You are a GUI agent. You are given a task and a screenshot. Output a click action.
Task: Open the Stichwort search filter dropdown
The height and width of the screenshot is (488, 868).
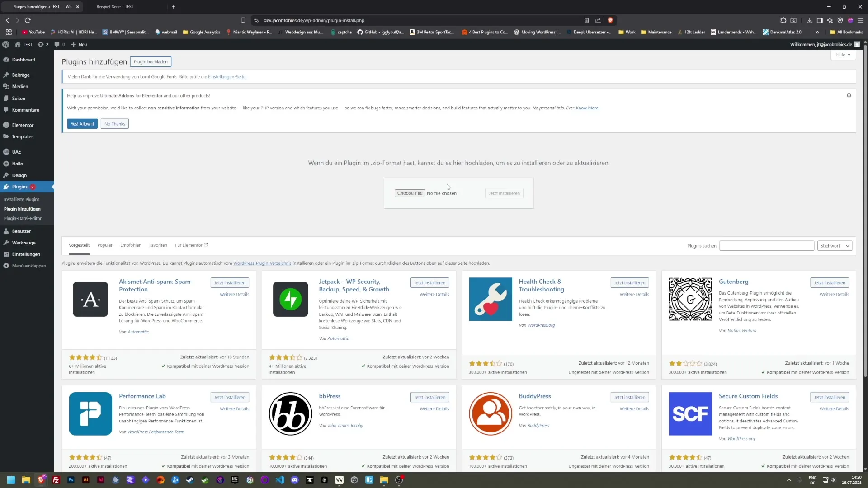coord(834,245)
